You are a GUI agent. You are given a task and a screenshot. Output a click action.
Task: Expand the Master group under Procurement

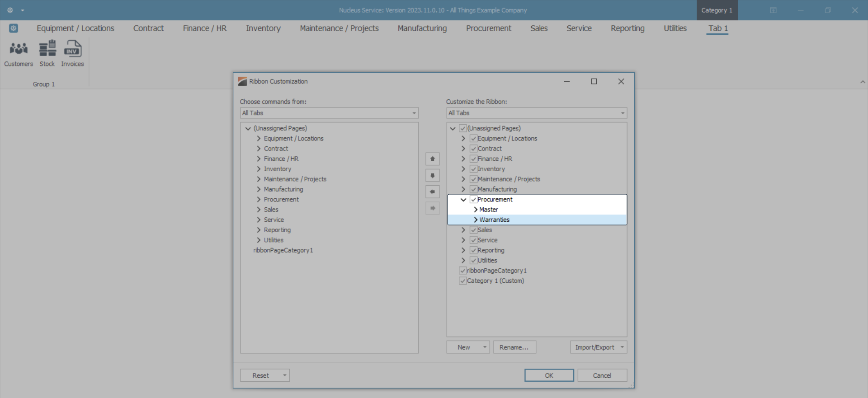click(x=476, y=210)
